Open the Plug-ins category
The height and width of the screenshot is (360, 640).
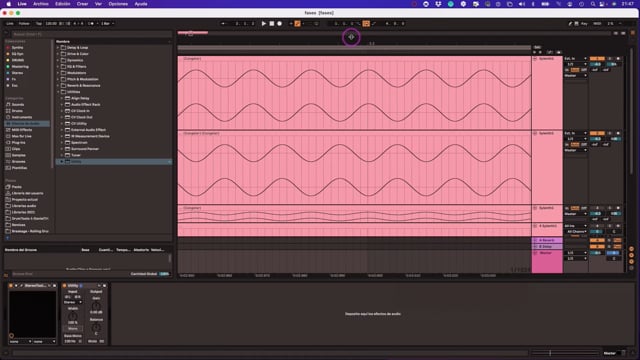coord(18,142)
